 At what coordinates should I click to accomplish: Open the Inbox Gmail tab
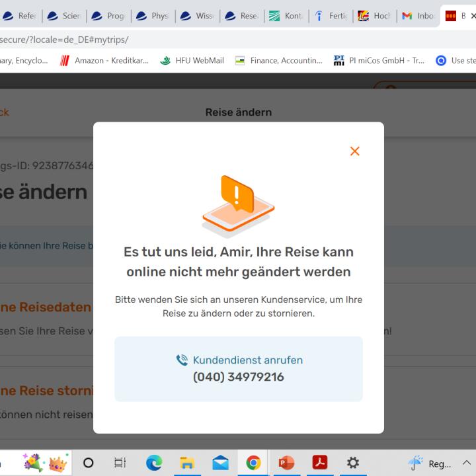coord(418,16)
